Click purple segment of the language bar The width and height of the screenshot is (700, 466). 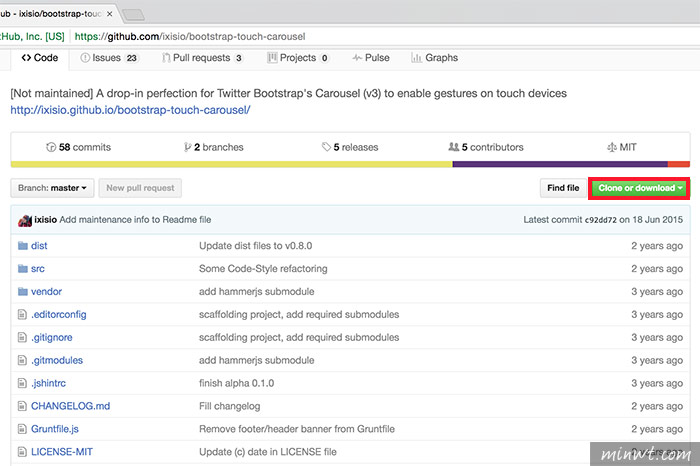click(560, 164)
